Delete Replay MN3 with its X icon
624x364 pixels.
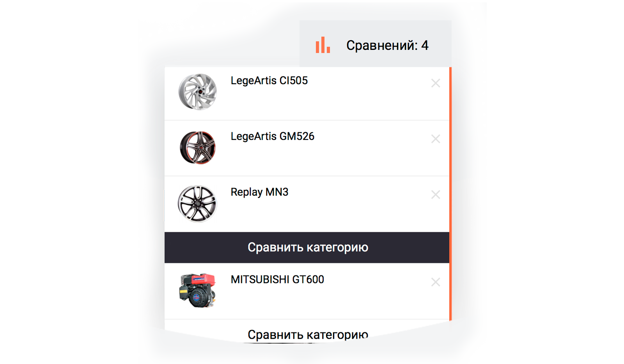click(436, 194)
